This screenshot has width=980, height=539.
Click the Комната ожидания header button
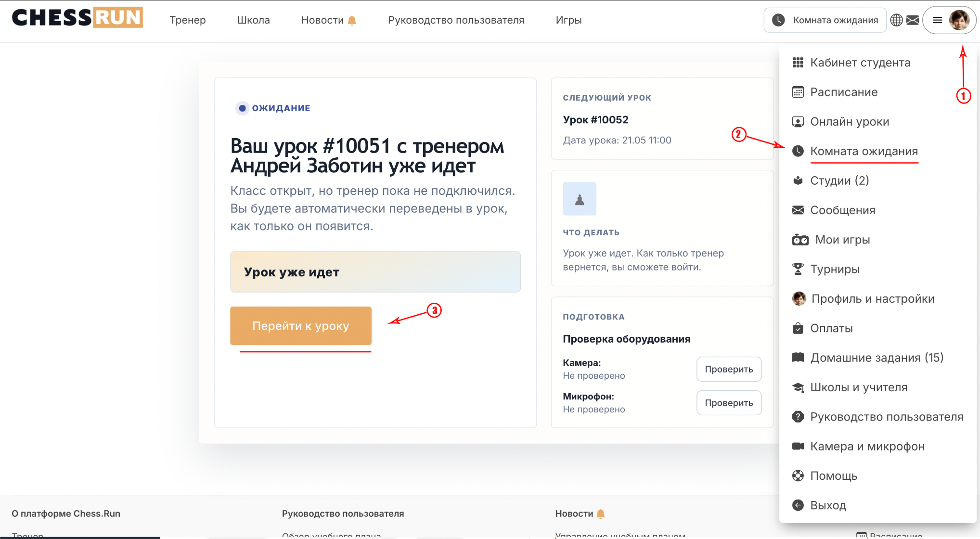tap(825, 20)
